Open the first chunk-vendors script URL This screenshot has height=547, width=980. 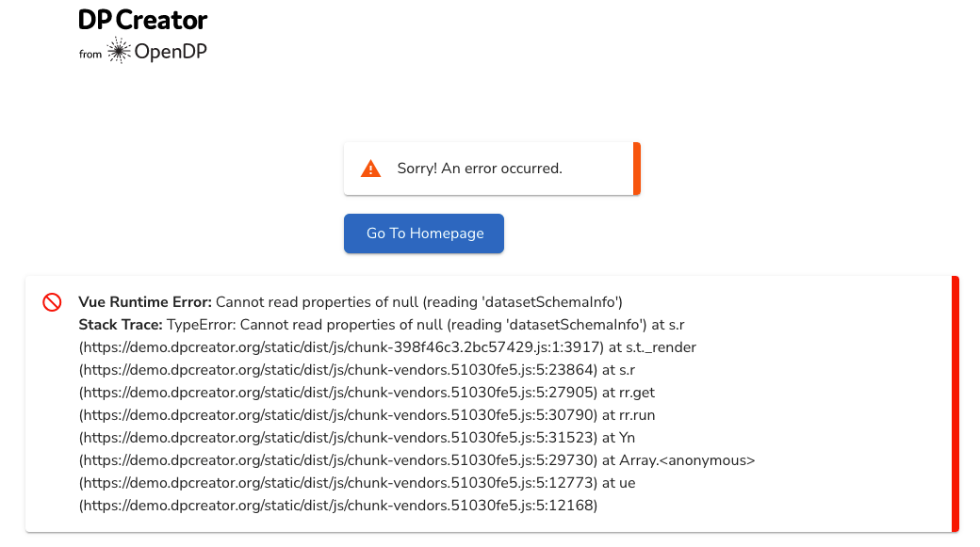[x=311, y=369]
